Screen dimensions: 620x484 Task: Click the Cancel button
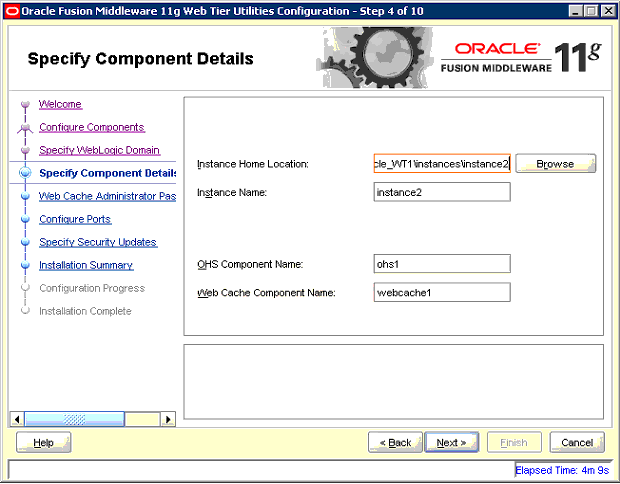click(577, 442)
